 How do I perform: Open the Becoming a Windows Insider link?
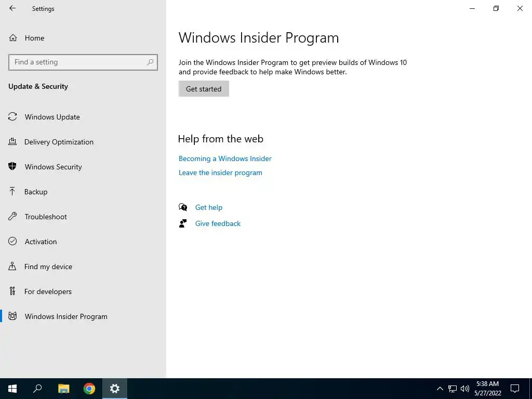(x=225, y=158)
